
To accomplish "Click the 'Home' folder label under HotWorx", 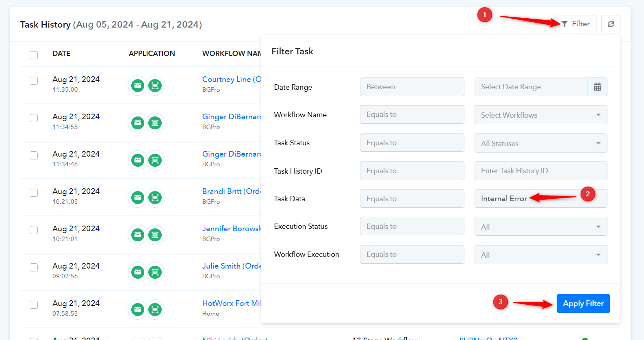I will click(210, 314).
